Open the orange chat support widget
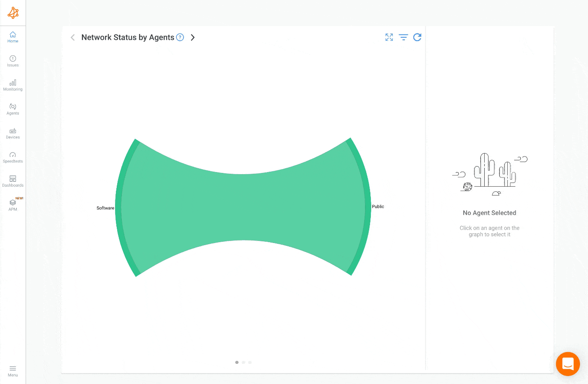The image size is (588, 384). coord(567,364)
